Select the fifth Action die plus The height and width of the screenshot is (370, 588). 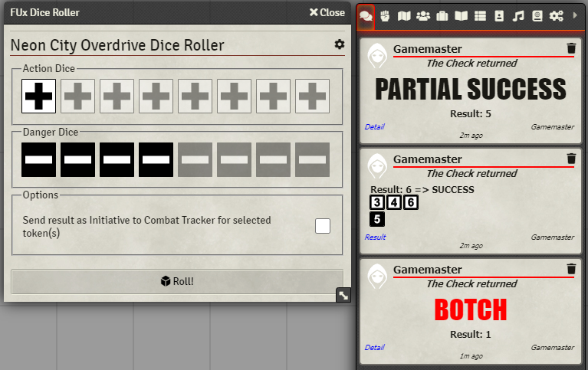(195, 96)
